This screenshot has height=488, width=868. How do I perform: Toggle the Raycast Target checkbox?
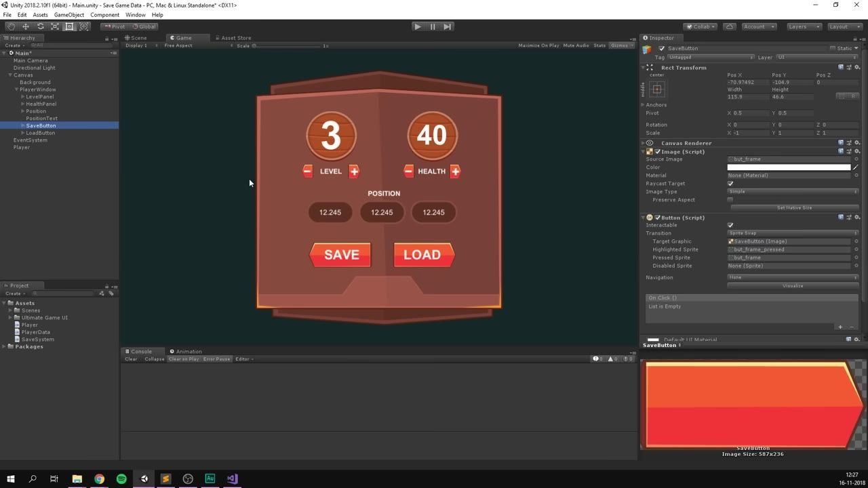coord(730,184)
